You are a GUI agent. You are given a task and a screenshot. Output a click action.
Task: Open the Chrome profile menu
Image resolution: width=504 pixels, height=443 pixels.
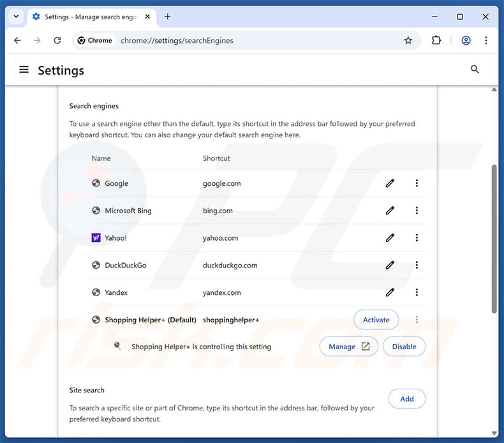click(x=466, y=41)
